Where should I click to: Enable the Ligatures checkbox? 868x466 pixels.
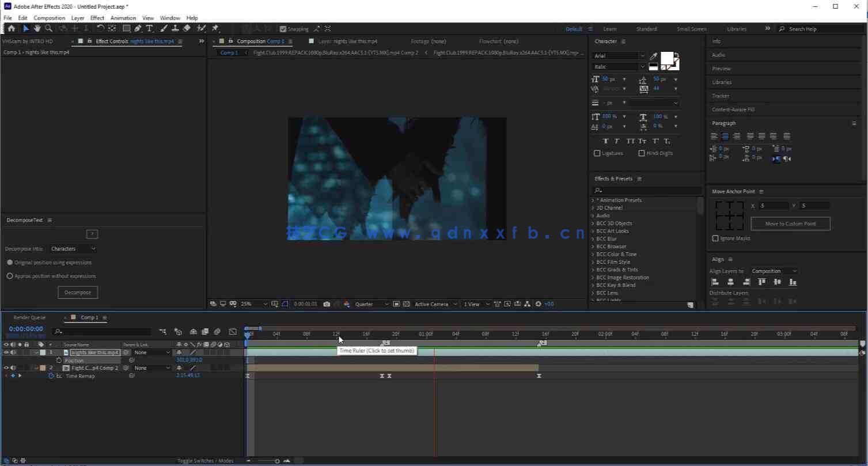597,153
